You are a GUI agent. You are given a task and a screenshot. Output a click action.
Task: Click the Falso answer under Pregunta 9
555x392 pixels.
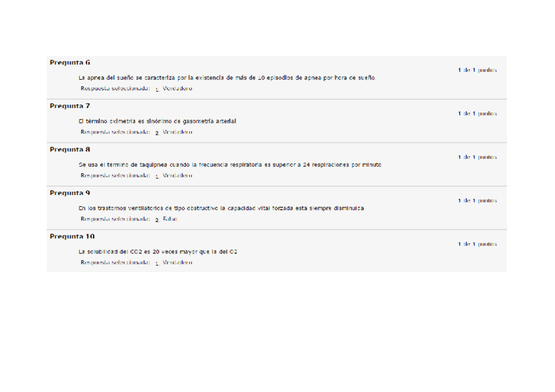tap(170, 219)
